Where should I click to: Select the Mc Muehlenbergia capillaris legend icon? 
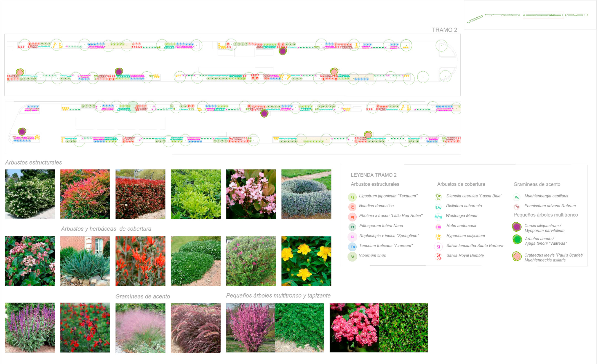tap(516, 197)
